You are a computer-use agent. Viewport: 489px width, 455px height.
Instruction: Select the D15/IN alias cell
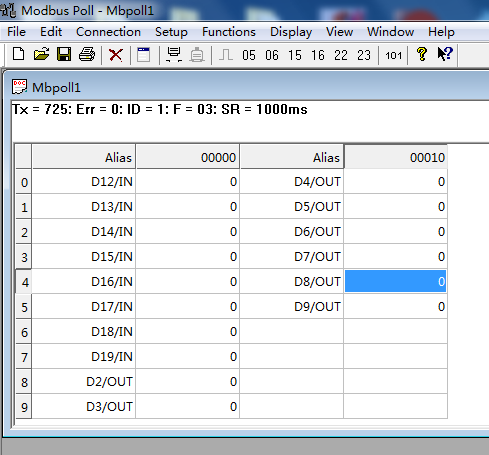click(x=84, y=257)
